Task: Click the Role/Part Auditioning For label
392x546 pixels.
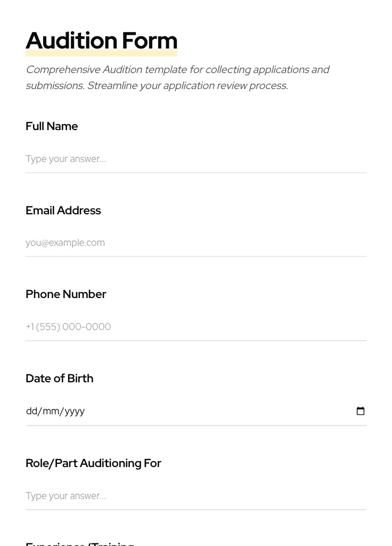Action: pyautogui.click(x=93, y=463)
